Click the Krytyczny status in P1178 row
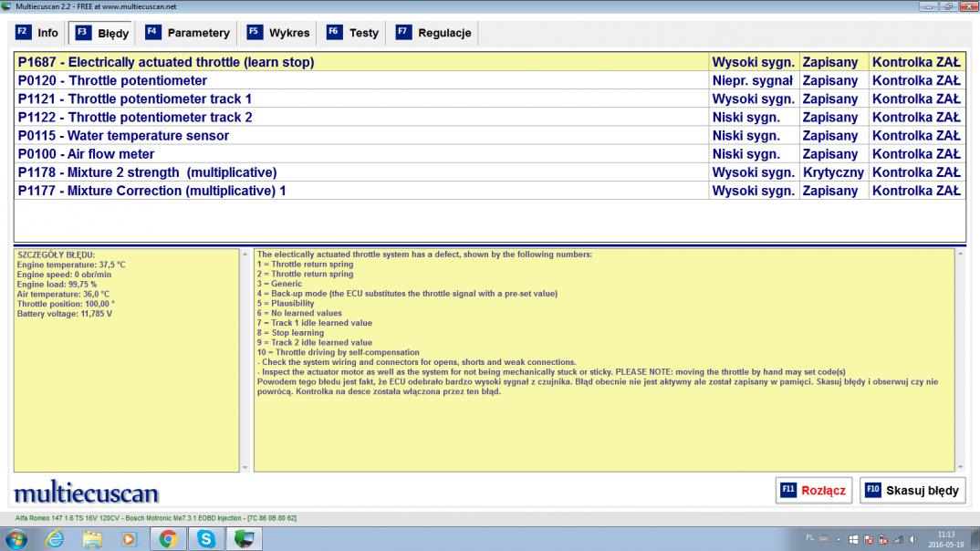 833,172
